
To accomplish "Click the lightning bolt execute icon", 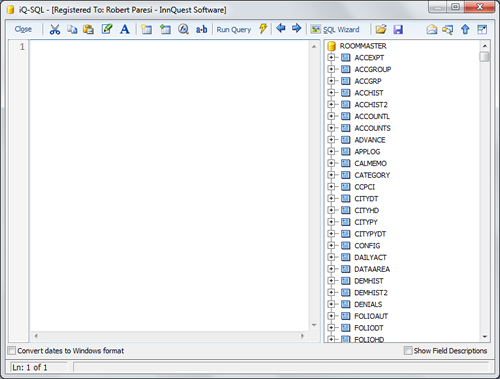I will pyautogui.click(x=263, y=28).
